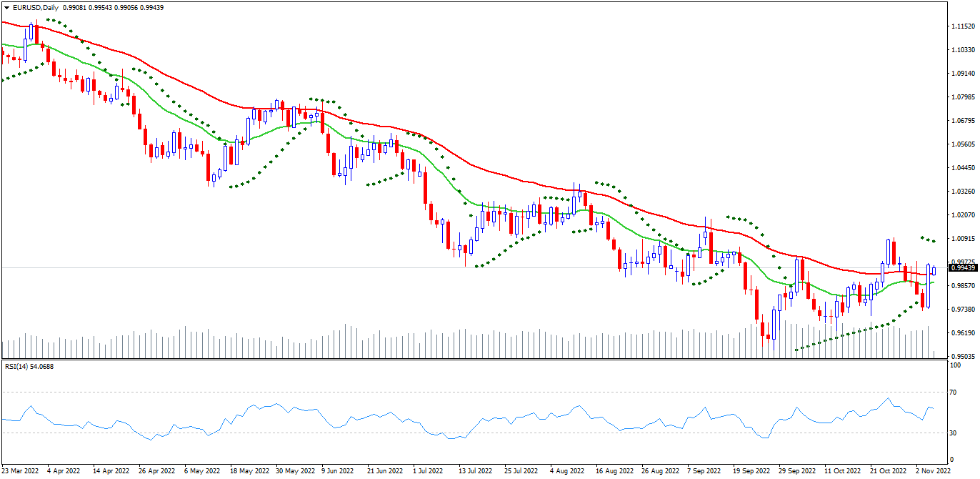Image resolution: width=980 pixels, height=479 pixels.
Task: Click the 26 Aug 2022 date label
Action: point(661,471)
